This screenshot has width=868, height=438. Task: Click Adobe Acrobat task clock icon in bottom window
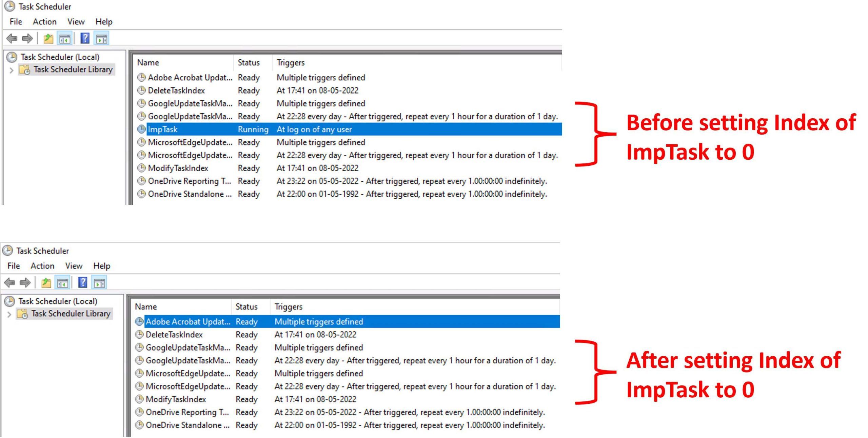(x=139, y=321)
